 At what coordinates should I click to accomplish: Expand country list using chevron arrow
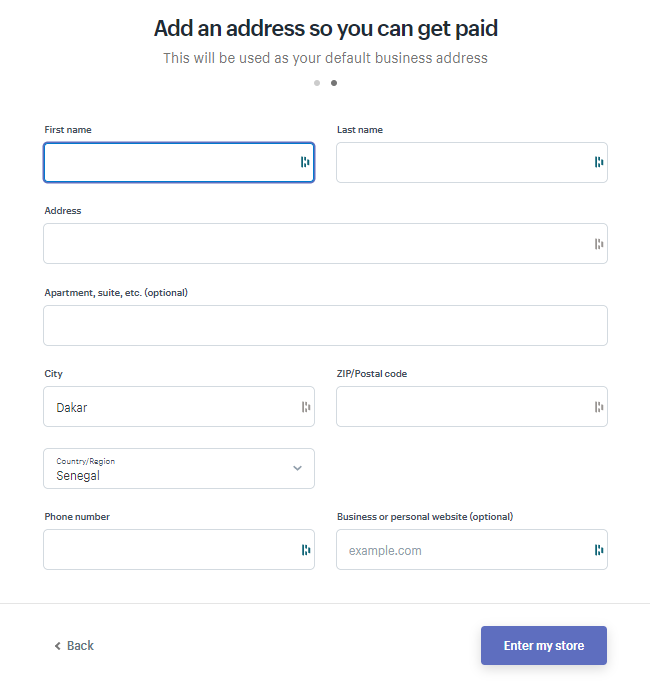[x=297, y=468]
